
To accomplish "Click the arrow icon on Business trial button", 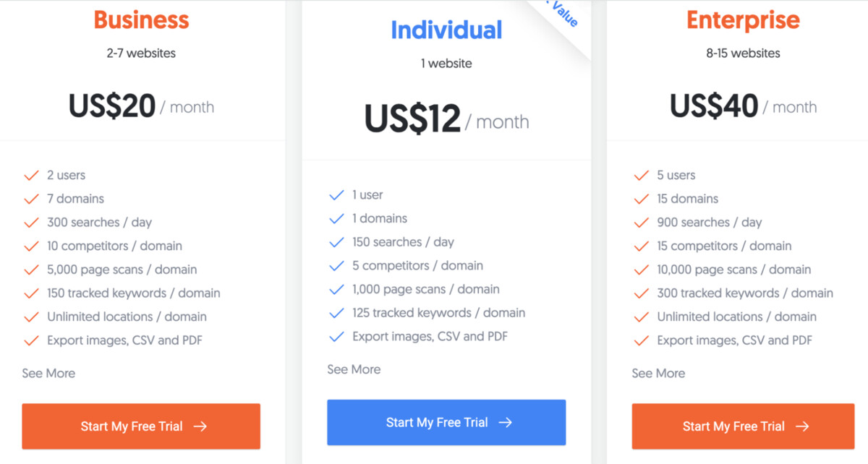I will click(200, 426).
